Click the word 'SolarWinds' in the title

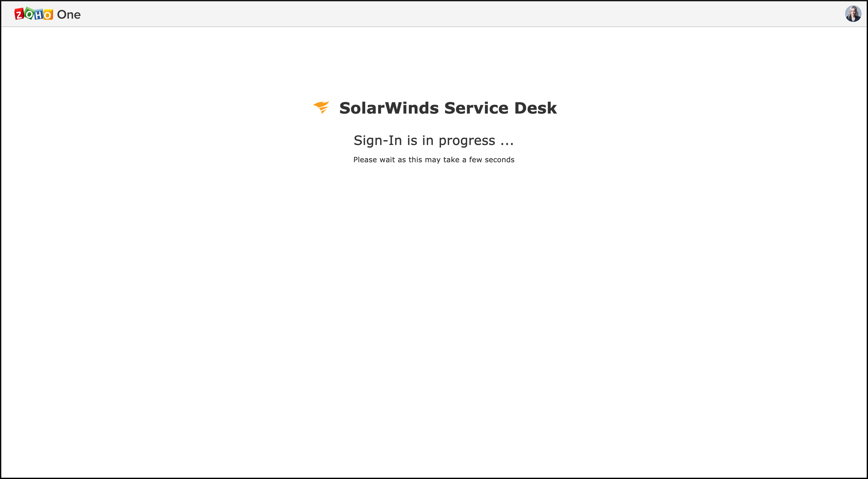(389, 108)
